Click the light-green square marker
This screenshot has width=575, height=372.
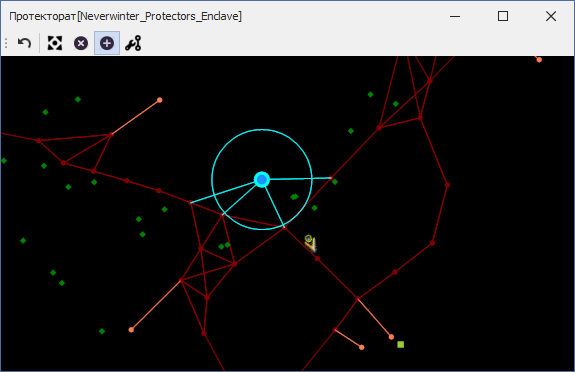tap(400, 344)
